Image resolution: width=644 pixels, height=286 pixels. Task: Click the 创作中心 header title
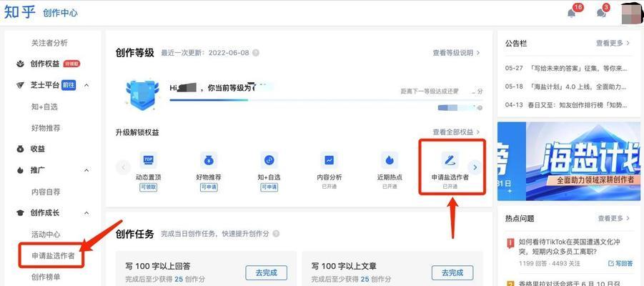(x=60, y=13)
